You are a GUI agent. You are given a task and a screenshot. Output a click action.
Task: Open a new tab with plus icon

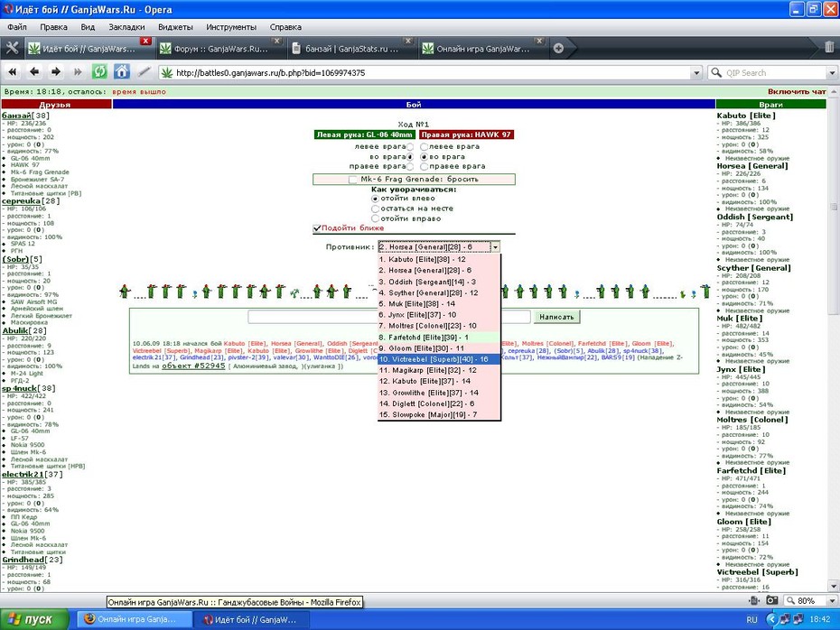click(x=558, y=48)
